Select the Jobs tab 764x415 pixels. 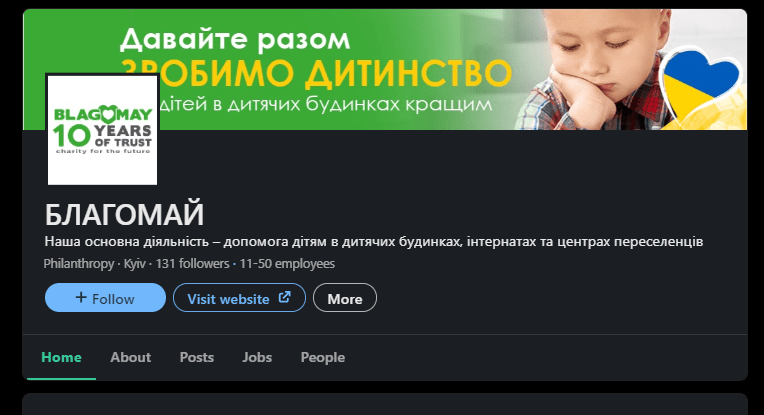pos(257,358)
